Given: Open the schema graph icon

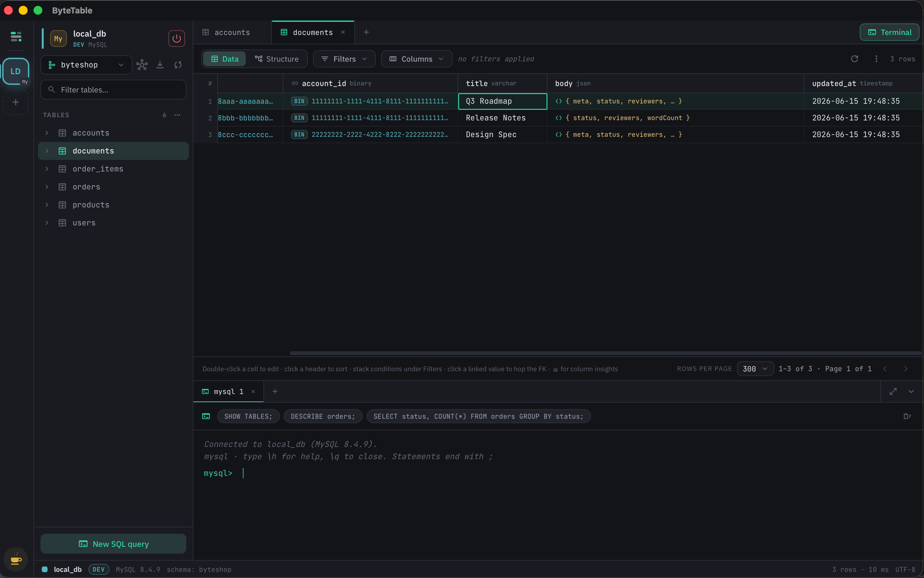Looking at the screenshot, I should click(142, 65).
